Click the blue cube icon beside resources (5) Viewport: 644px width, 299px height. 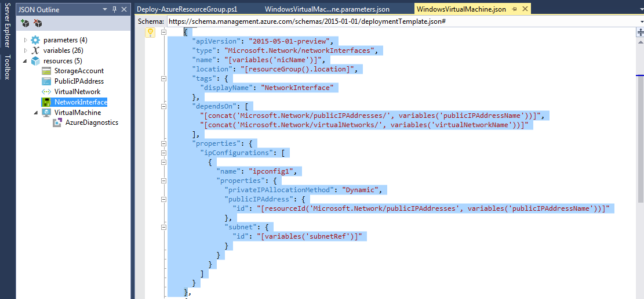click(36, 61)
